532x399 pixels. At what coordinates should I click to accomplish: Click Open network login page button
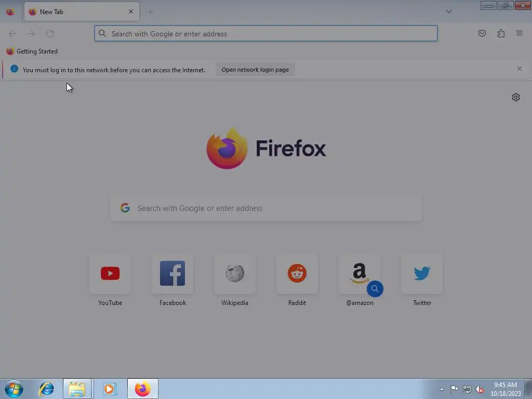[255, 70]
